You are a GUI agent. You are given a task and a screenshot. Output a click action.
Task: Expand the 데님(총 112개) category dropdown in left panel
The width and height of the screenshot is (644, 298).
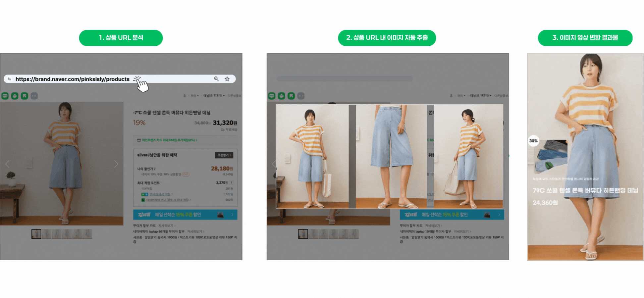coord(214,96)
